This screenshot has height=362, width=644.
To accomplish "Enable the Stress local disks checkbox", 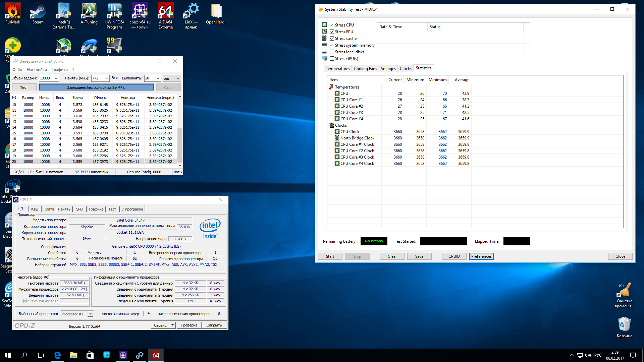I will pyautogui.click(x=332, y=52).
